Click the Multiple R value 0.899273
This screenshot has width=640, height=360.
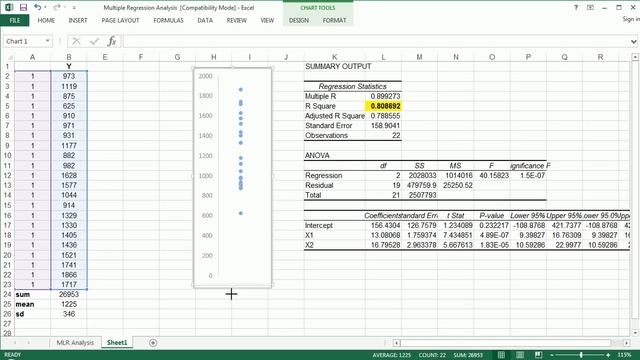tap(383, 96)
